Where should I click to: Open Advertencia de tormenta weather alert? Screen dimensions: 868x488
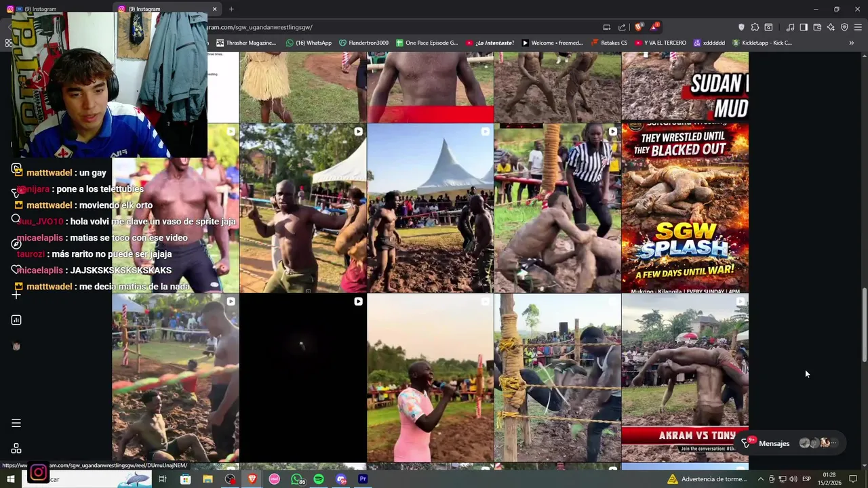pyautogui.click(x=707, y=479)
